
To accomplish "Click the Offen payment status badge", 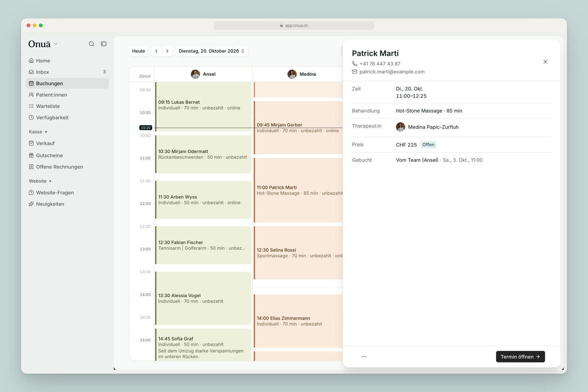I will pyautogui.click(x=428, y=145).
